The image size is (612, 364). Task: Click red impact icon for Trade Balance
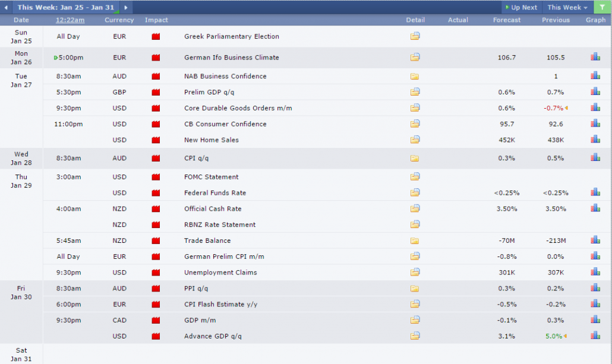(156, 240)
